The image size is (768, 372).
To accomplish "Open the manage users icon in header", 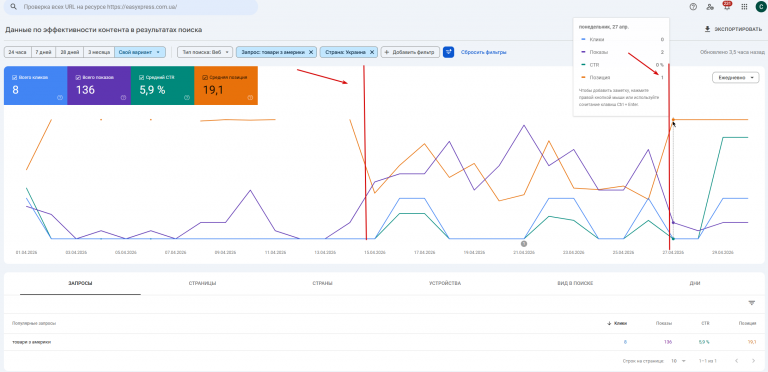I will click(710, 7).
